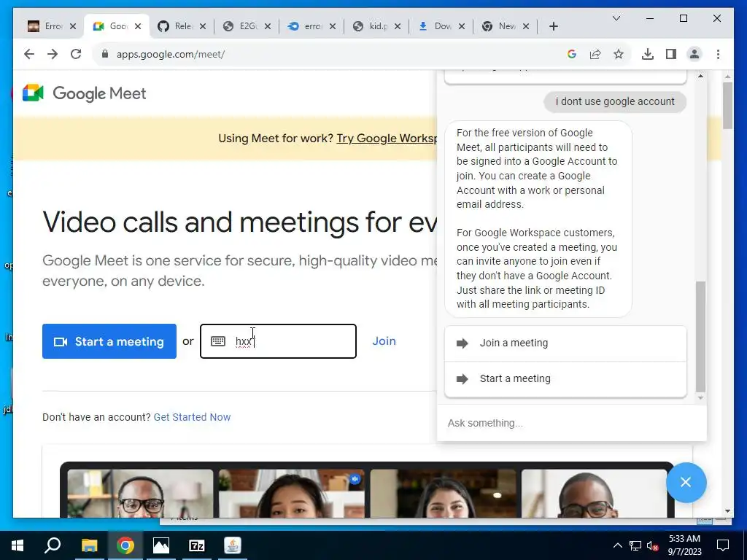Open the Windows Start menu
Viewport: 747px width, 560px height.
18,545
